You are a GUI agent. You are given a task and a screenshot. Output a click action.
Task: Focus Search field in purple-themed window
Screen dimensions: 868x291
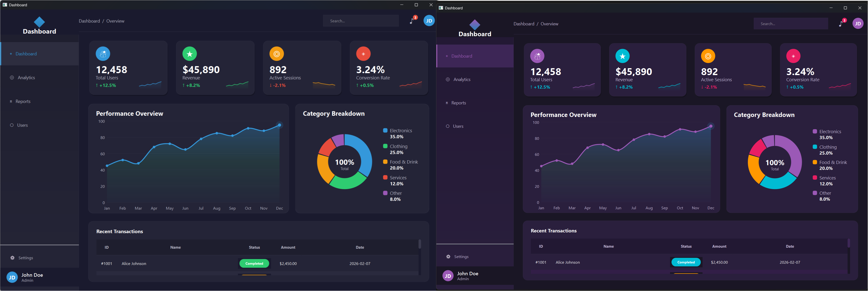point(790,24)
